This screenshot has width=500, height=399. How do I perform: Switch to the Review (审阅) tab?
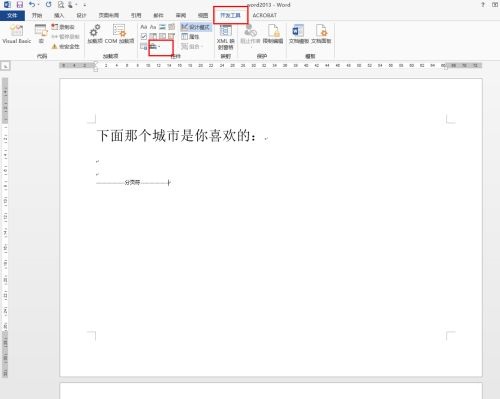coord(181,15)
